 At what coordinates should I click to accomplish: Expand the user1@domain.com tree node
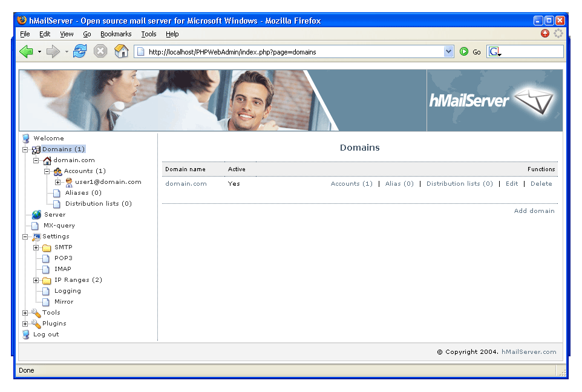(57, 182)
